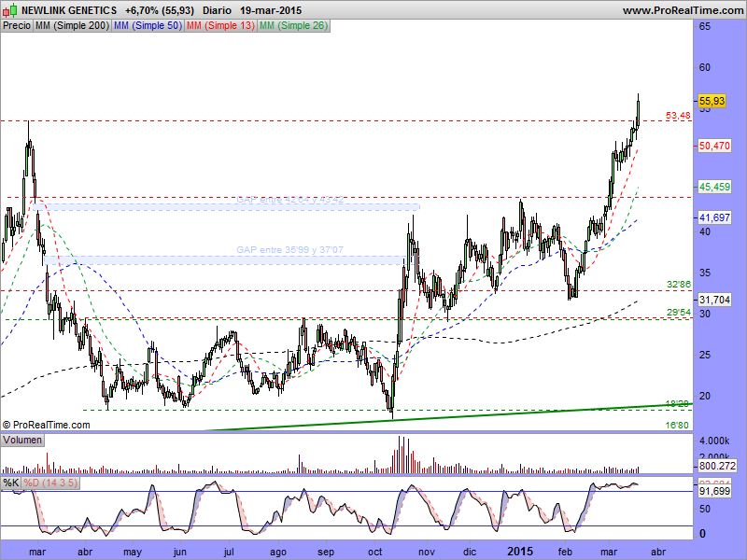Click the red 53,48 resistance level label
Screen dimensions: 747x560
point(678,116)
